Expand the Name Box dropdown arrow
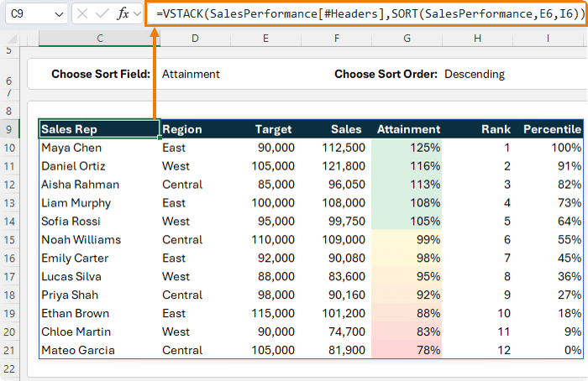Image resolution: width=588 pixels, height=381 pixels. coord(59,14)
